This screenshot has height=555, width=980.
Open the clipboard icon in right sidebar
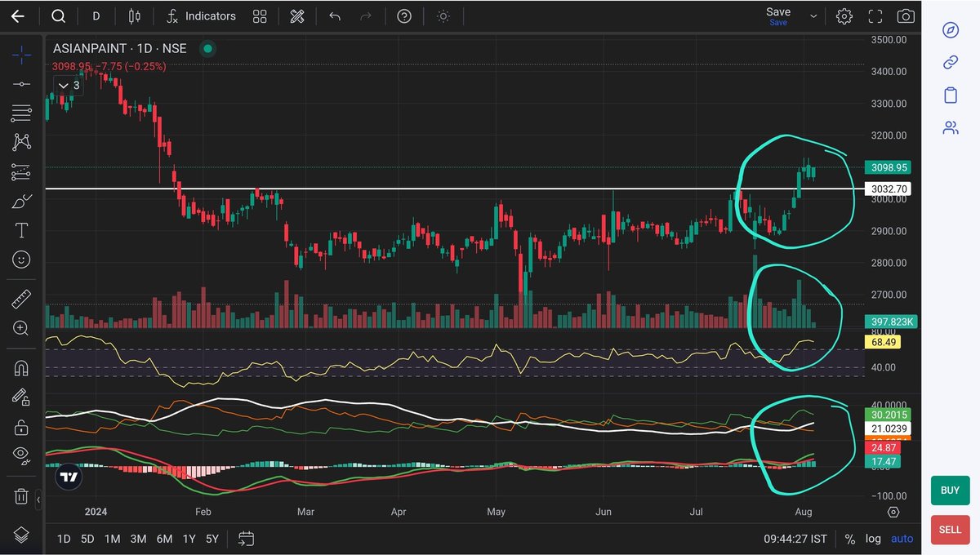point(950,95)
